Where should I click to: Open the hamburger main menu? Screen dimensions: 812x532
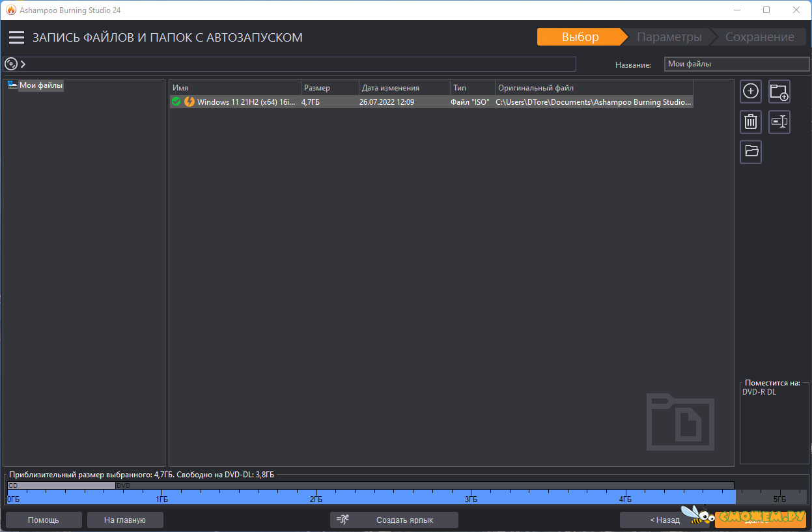pyautogui.click(x=16, y=38)
